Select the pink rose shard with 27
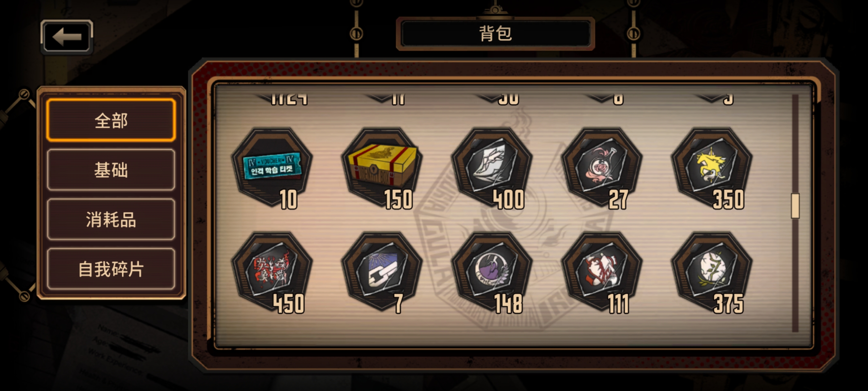868x391 pixels. click(x=602, y=167)
